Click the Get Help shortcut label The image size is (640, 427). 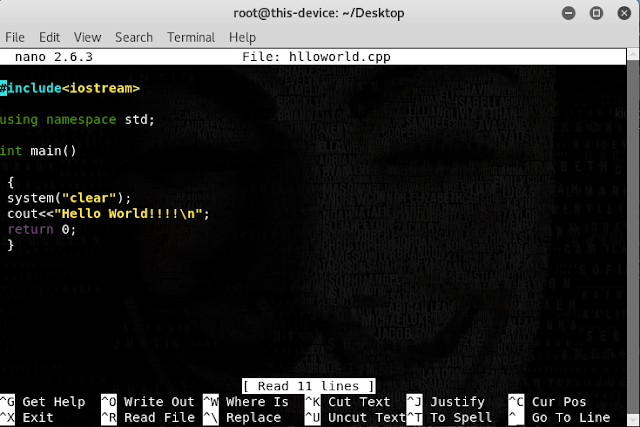[x=53, y=402]
